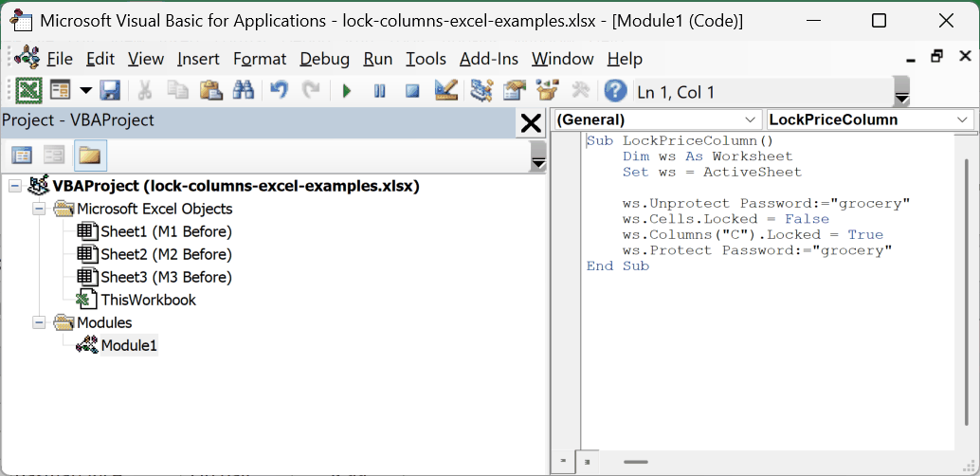Click the Cut scissors icon
The width and height of the screenshot is (980, 476).
click(x=145, y=91)
